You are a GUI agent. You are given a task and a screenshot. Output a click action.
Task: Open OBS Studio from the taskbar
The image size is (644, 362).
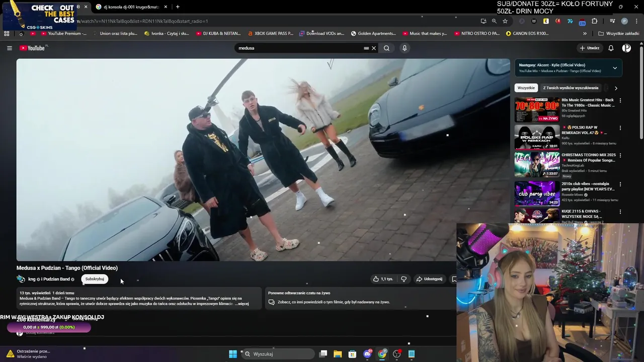[397, 354]
